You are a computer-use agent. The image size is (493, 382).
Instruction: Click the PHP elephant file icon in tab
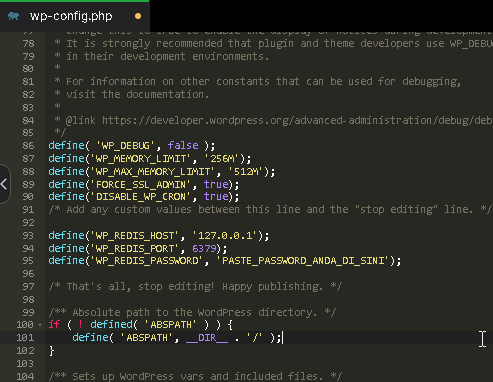click(x=13, y=16)
